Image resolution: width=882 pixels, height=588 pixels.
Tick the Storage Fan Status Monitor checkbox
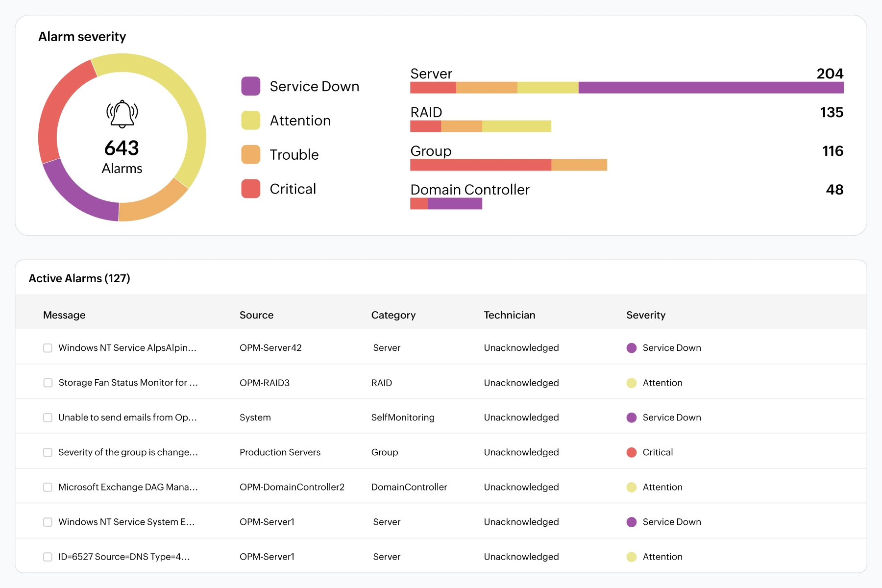[x=48, y=383]
